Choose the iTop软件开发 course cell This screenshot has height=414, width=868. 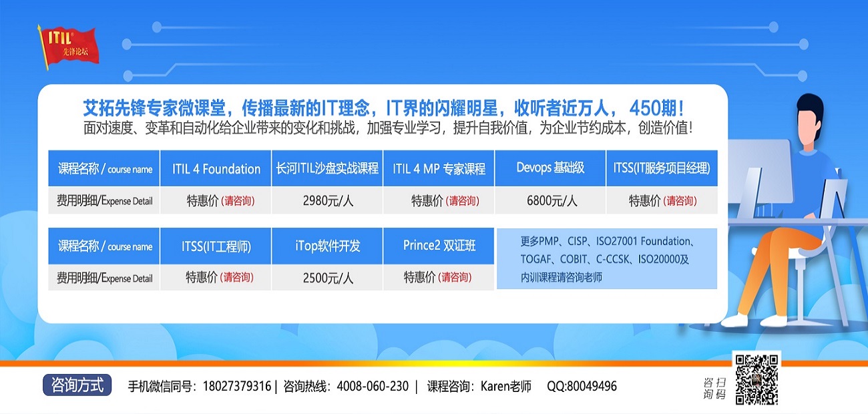tap(327, 246)
